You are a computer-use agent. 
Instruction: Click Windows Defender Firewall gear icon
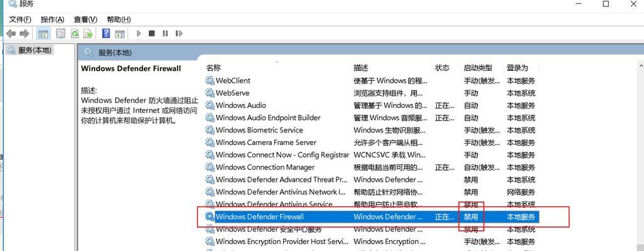point(210,216)
